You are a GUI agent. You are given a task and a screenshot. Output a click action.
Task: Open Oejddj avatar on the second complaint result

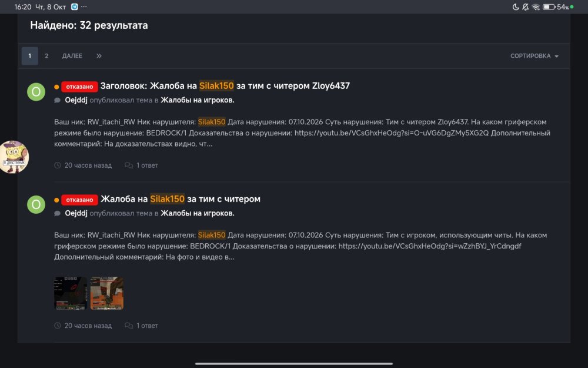click(36, 204)
